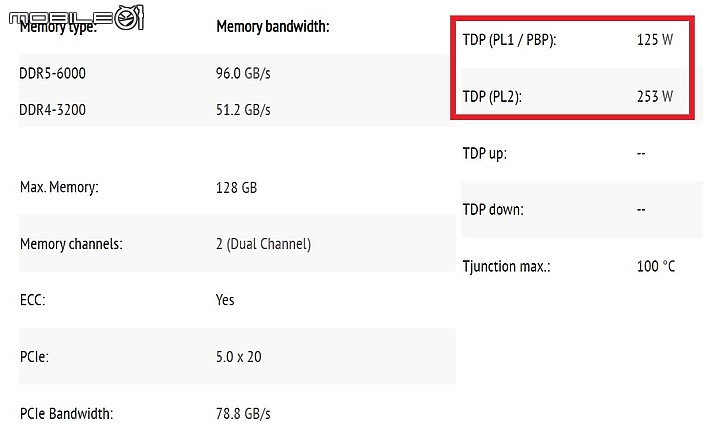Click the 253 W PL2 value
The height and width of the screenshot is (440, 720).
655,96
